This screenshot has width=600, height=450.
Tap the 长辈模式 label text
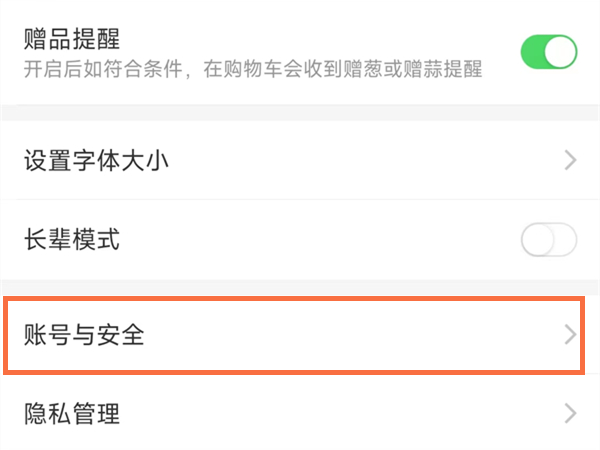[x=72, y=240]
